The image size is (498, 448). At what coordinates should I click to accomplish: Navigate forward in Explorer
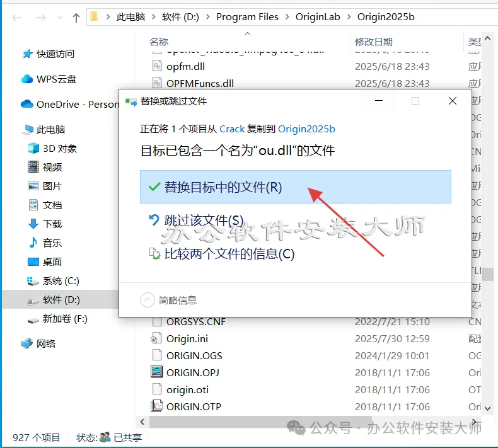click(41, 18)
